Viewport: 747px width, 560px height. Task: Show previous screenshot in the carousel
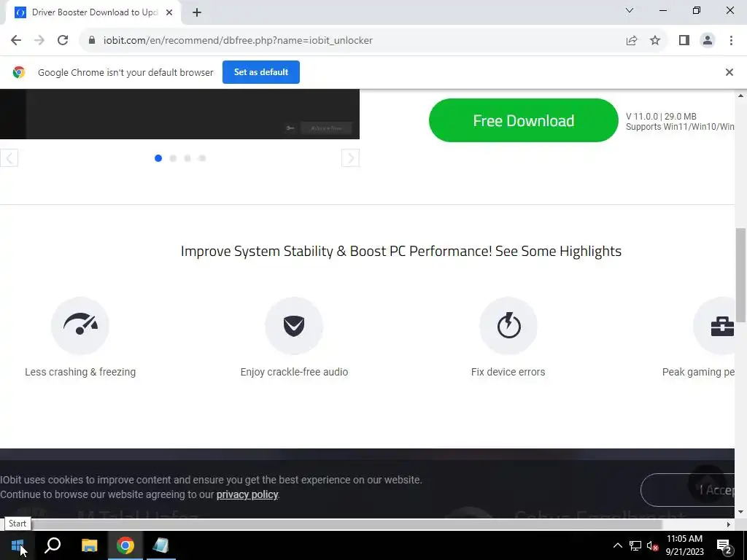coord(9,158)
